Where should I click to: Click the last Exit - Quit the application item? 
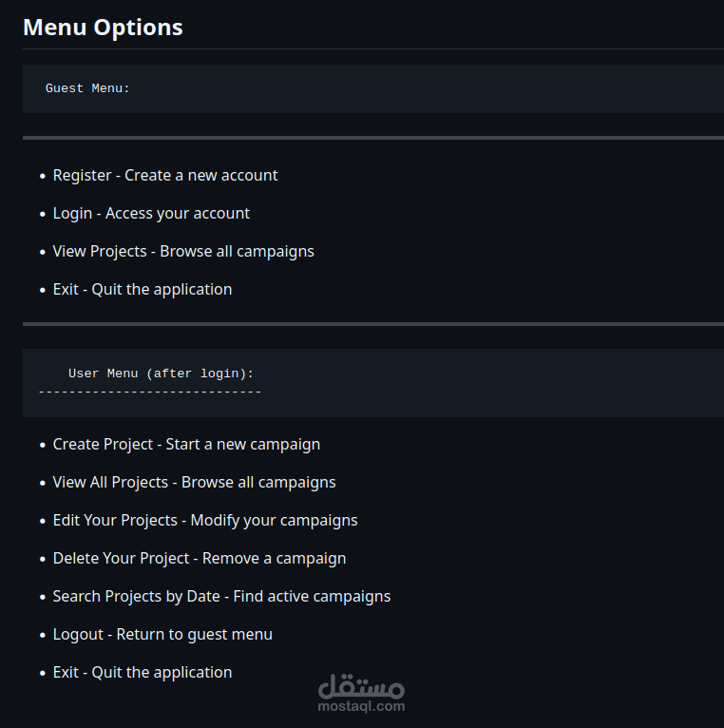point(142,673)
